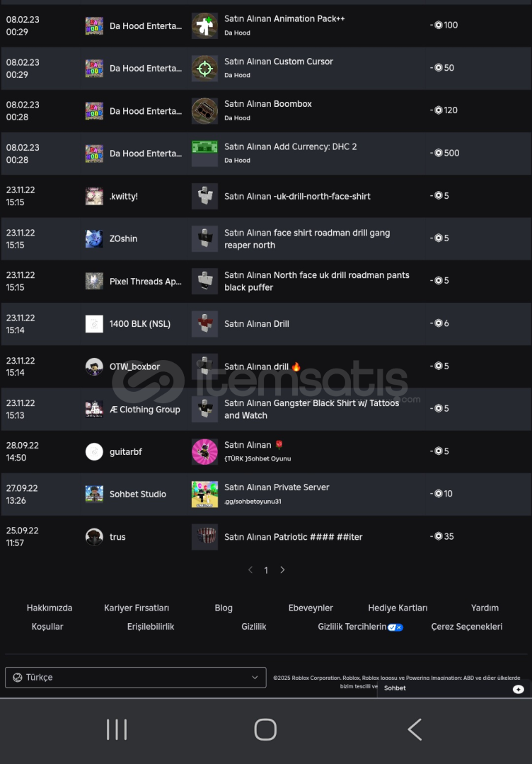Open the Boombox item icon
This screenshot has height=764, width=532.
point(204,110)
